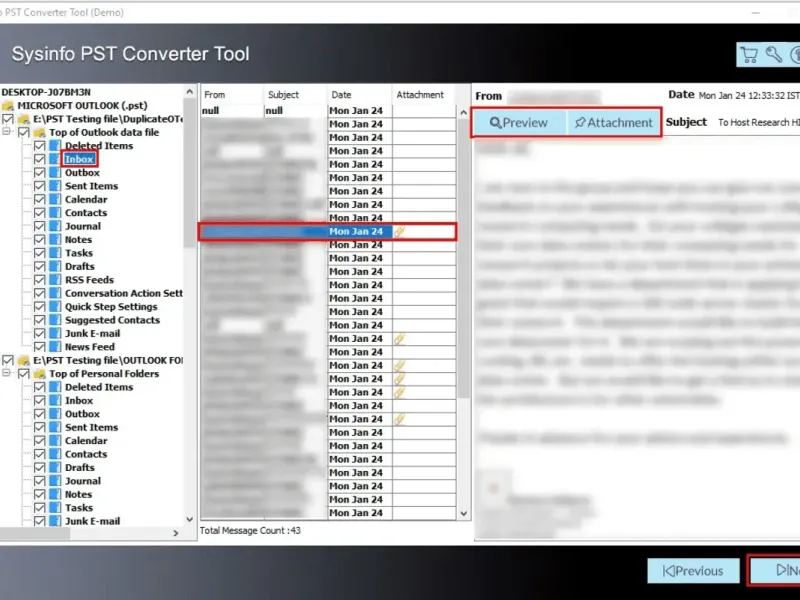800x600 pixels.
Task: Toggle the Junk E-mail checkbox under Outlook data file
Action: pyautogui.click(x=39, y=334)
